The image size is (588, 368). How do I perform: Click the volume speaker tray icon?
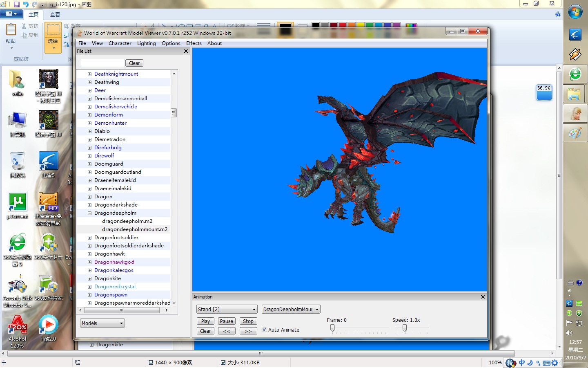click(569, 333)
